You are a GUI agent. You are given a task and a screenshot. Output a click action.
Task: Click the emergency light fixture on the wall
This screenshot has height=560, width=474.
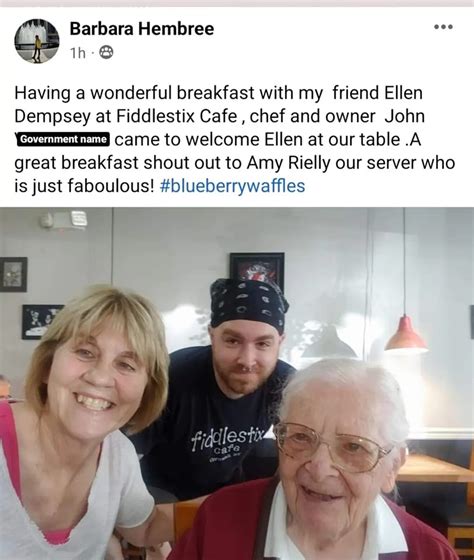point(64,219)
